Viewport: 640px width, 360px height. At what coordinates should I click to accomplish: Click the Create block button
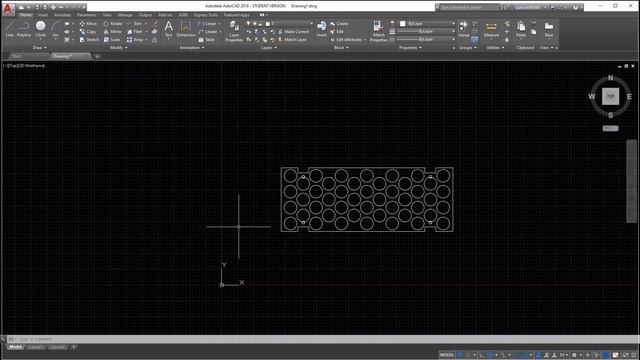click(339, 24)
